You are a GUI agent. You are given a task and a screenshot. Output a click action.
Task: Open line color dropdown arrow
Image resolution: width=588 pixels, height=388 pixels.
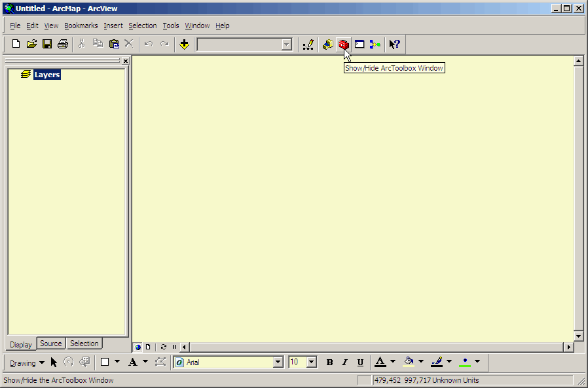[x=449, y=362]
